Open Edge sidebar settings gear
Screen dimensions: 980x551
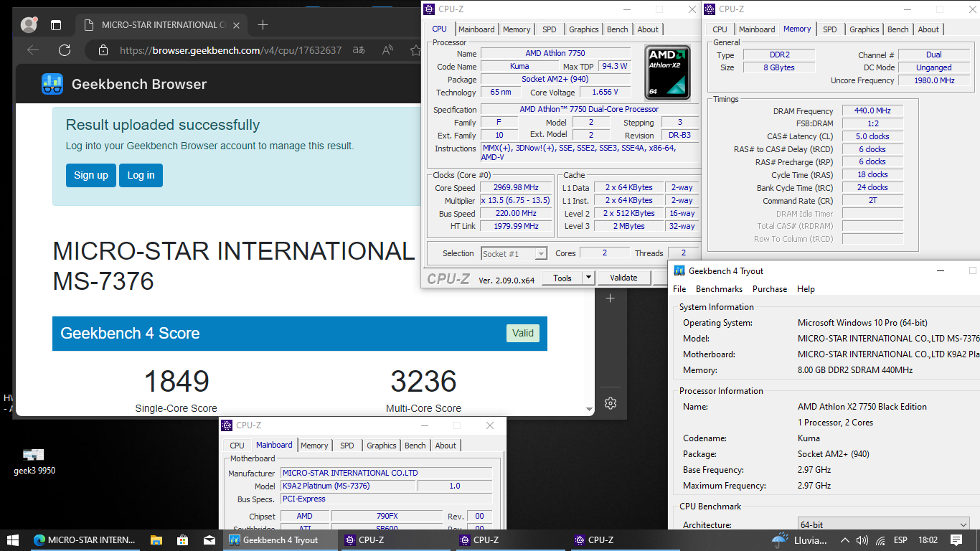pyautogui.click(x=610, y=403)
